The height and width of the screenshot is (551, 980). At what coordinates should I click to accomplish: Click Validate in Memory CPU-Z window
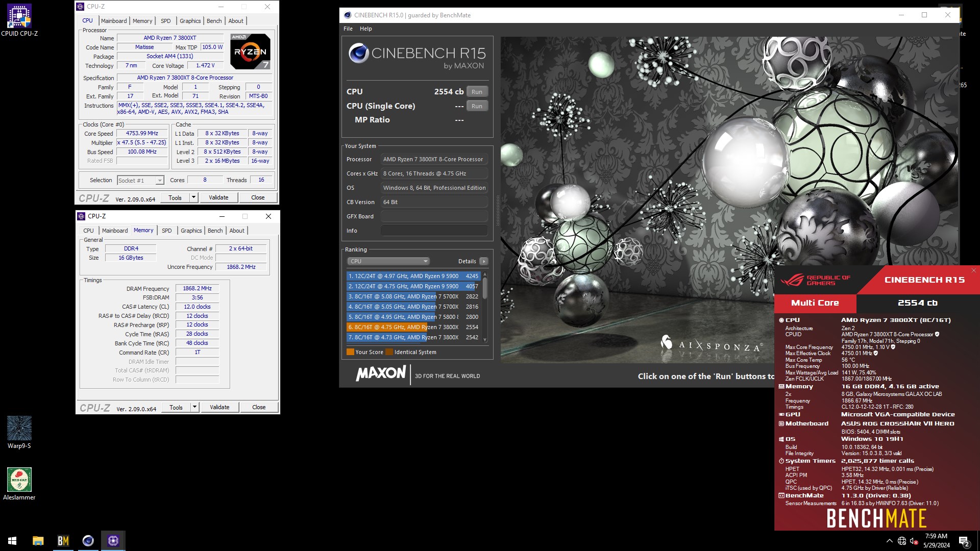pos(219,407)
